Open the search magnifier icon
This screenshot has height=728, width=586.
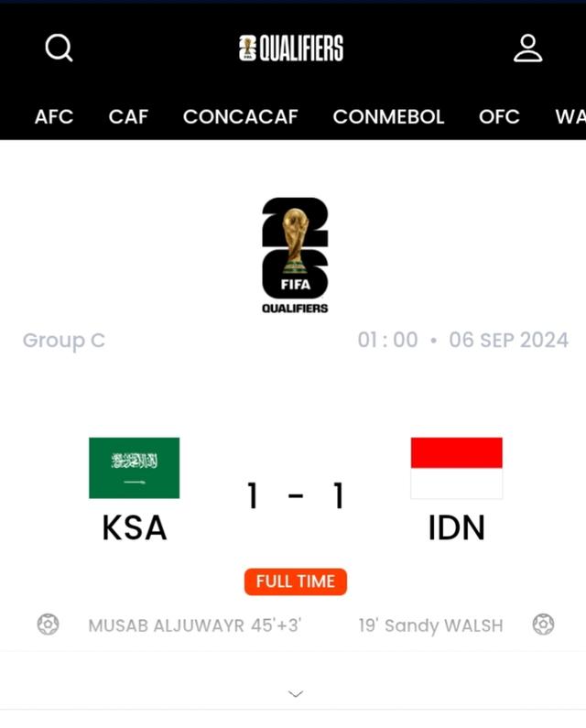point(59,48)
